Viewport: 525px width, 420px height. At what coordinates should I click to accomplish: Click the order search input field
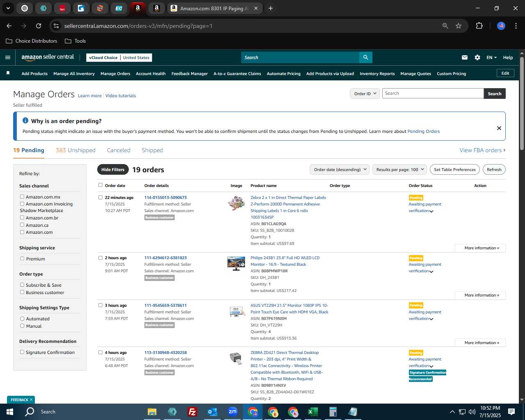[433, 94]
